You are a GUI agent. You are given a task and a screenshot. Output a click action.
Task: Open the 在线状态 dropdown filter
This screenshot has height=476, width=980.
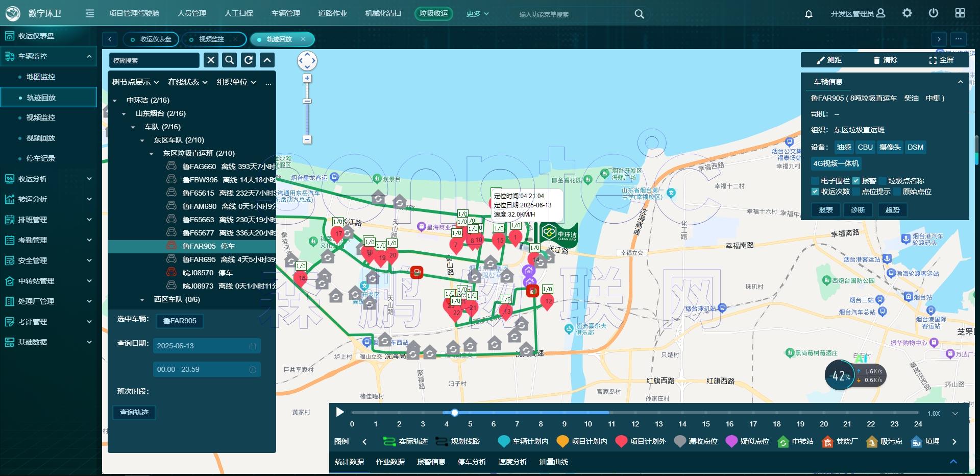coord(187,82)
